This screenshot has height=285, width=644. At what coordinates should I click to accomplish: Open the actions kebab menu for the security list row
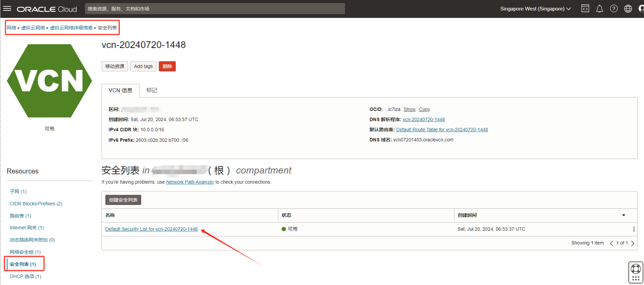pos(634,229)
